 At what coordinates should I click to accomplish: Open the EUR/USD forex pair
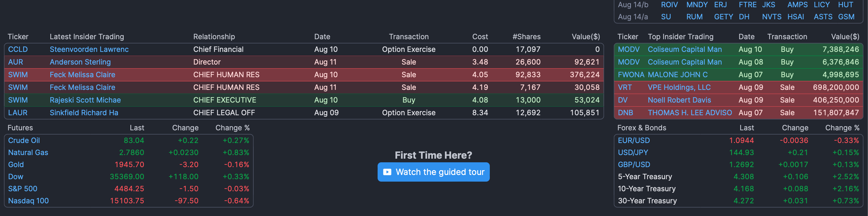click(633, 140)
